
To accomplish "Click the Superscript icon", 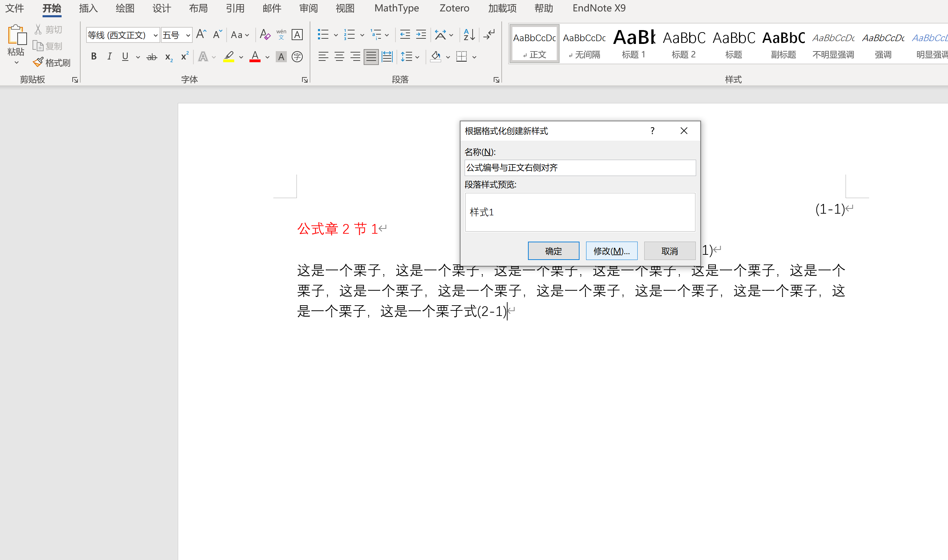I will (184, 57).
